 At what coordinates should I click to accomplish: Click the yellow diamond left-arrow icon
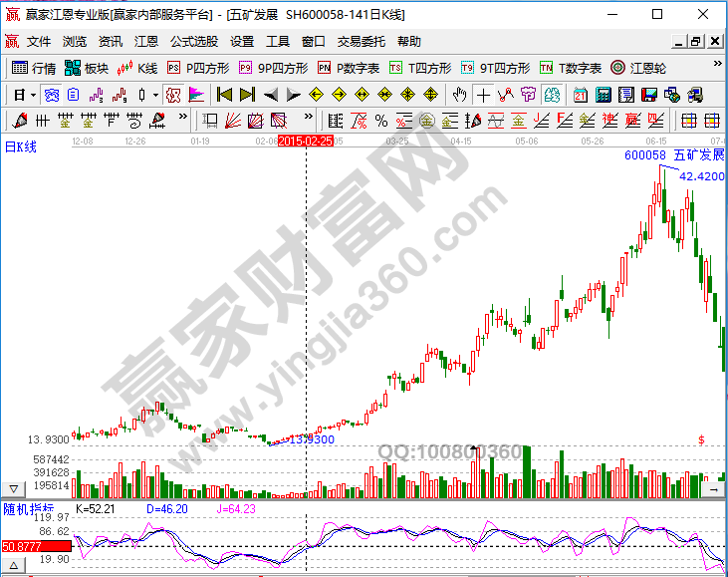316,95
